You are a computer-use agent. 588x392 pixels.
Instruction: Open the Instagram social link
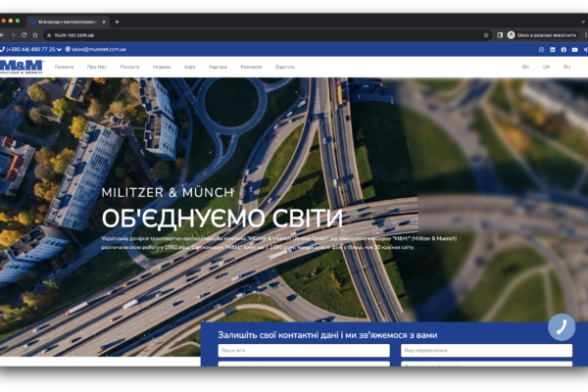coord(541,49)
